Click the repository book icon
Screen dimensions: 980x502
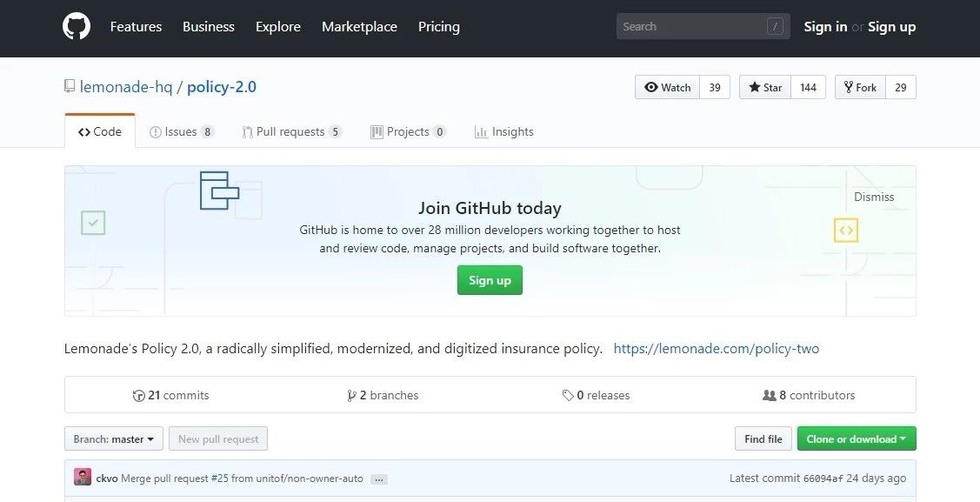[x=70, y=86]
